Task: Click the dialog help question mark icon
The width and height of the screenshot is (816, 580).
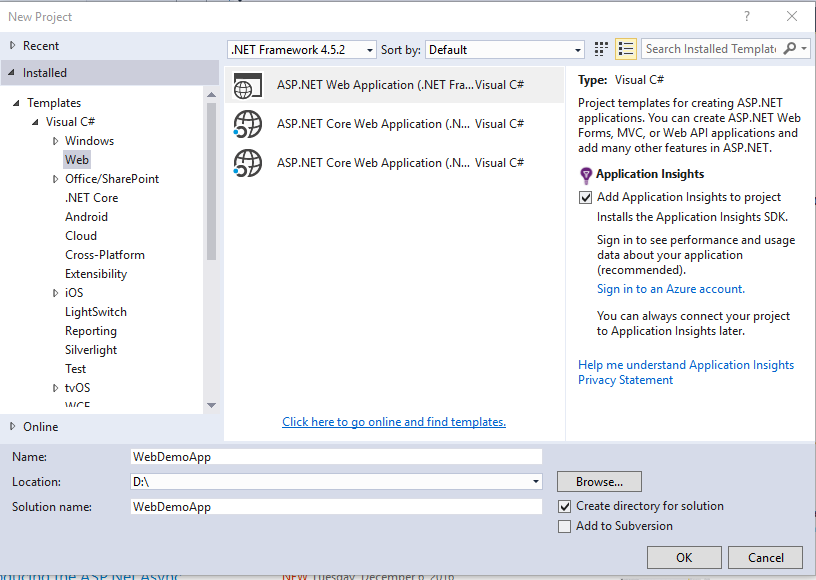Action: coord(746,16)
